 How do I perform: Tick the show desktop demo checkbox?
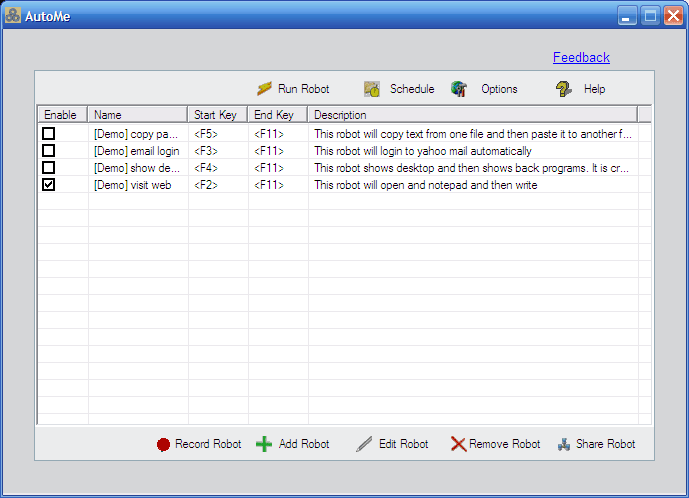(x=48, y=168)
